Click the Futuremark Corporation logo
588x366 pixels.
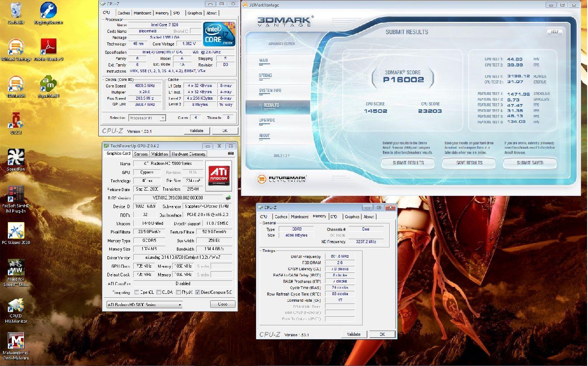pyautogui.click(x=282, y=179)
